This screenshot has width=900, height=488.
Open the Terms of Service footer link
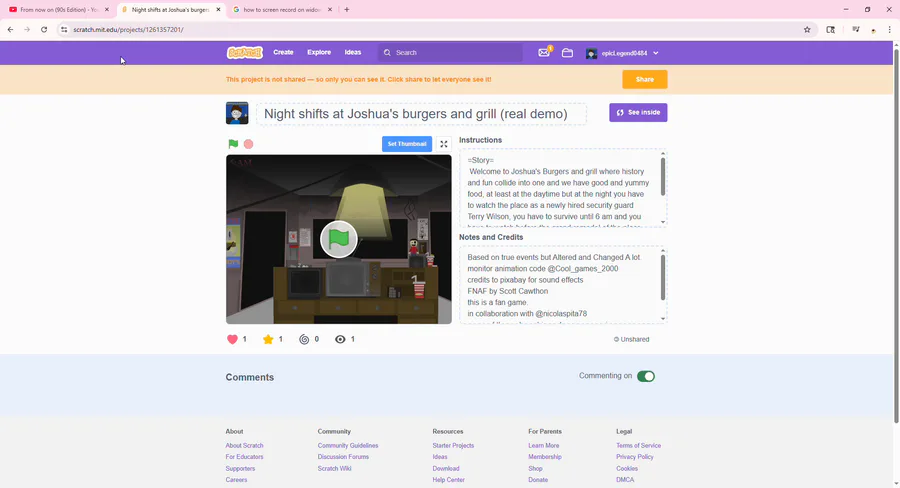point(638,446)
